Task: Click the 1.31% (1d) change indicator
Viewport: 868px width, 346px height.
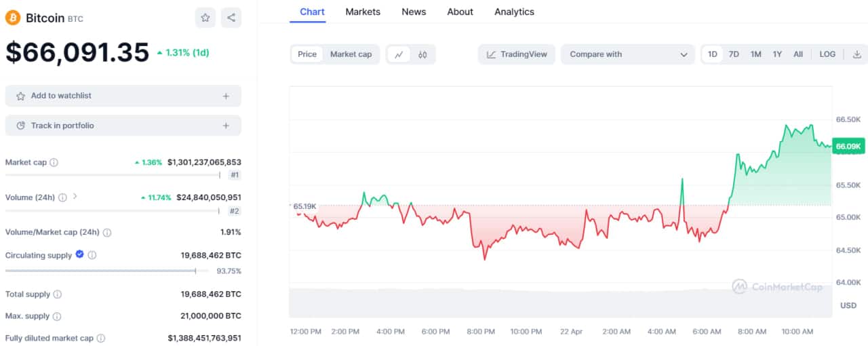Action: coord(184,52)
